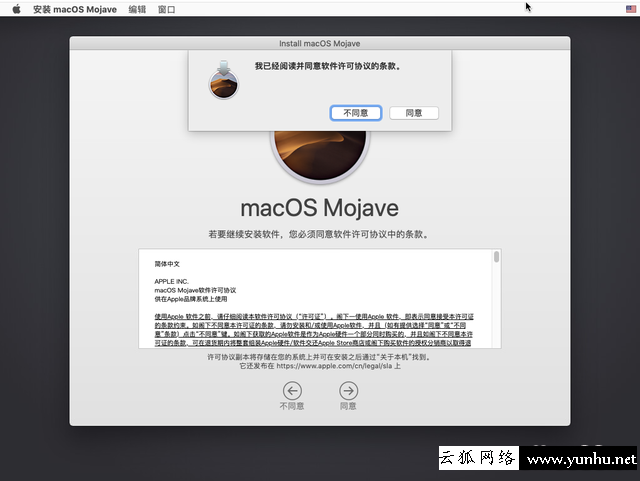Viewport: 640px width, 481px height.
Task: Open the Apple menu
Action: click(x=16, y=9)
